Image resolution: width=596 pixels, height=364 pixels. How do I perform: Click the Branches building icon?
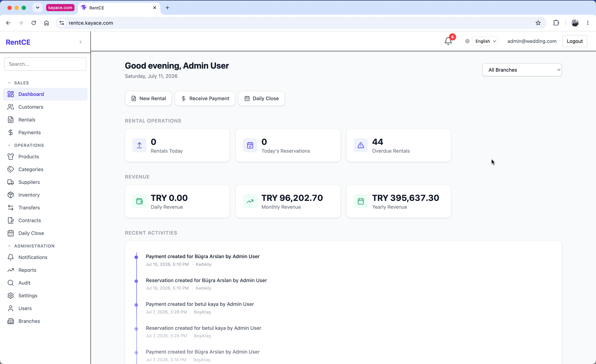pyautogui.click(x=11, y=321)
